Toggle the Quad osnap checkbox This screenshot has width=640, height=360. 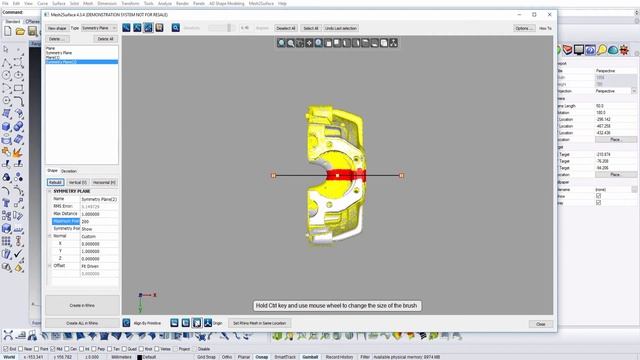coord(124,349)
